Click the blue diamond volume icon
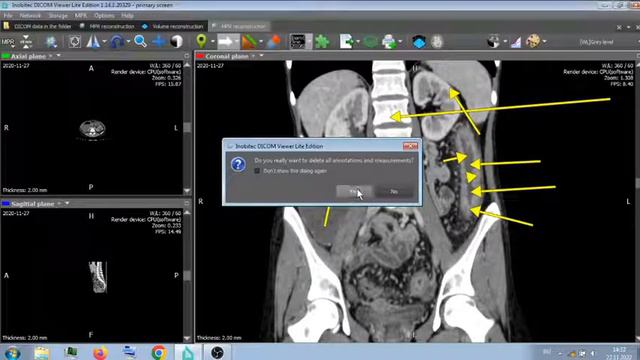The image size is (640, 360). pyautogui.click(x=419, y=42)
